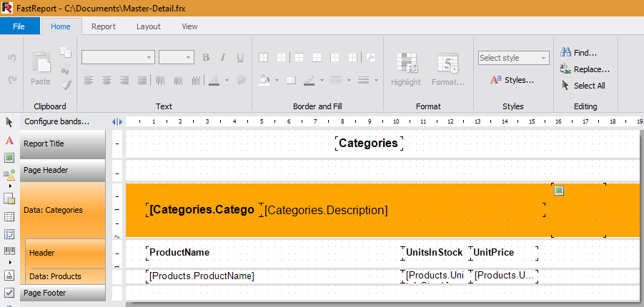Expand the fill color dropdown arrow
The width and height of the screenshot is (644, 307).
pyautogui.click(x=276, y=80)
